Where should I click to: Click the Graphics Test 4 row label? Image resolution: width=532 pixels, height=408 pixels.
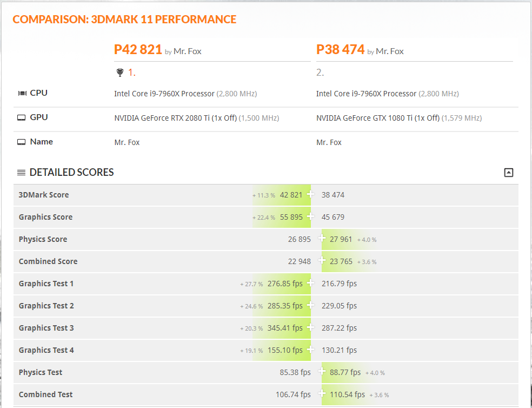click(x=46, y=350)
